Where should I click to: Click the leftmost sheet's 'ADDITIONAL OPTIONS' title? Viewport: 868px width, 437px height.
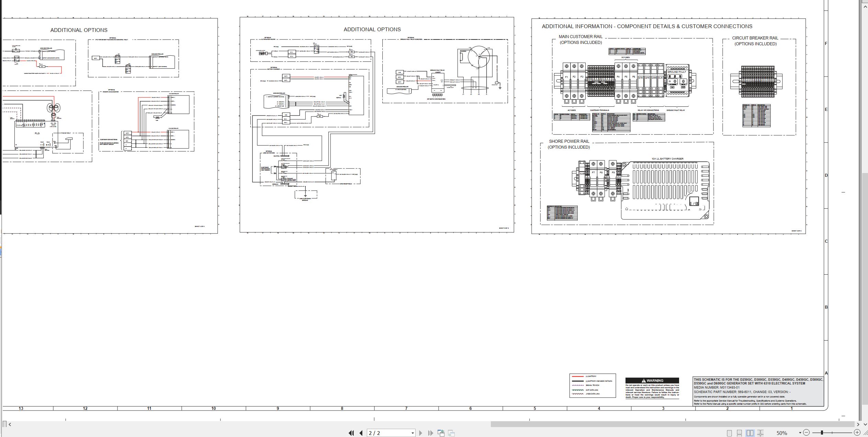click(79, 30)
